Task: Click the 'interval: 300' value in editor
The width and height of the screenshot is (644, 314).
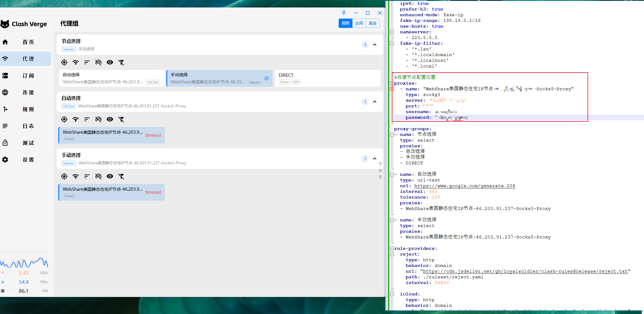Action: [433, 192]
